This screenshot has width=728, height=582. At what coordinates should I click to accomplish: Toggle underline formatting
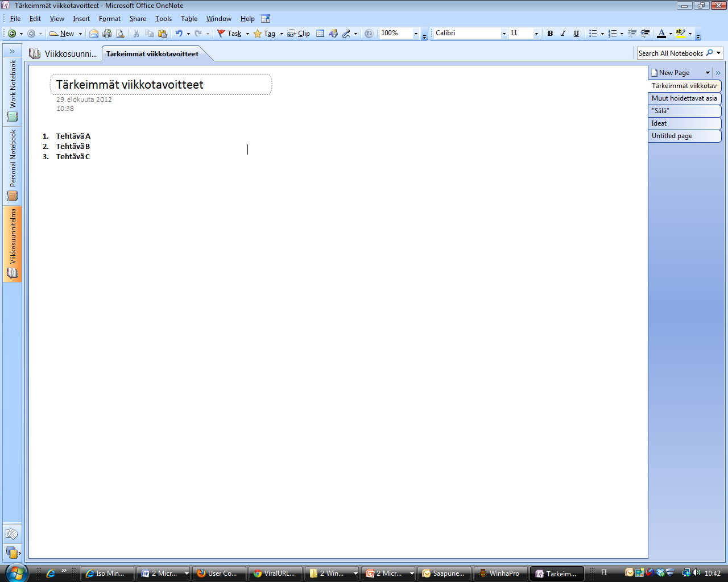[576, 34]
